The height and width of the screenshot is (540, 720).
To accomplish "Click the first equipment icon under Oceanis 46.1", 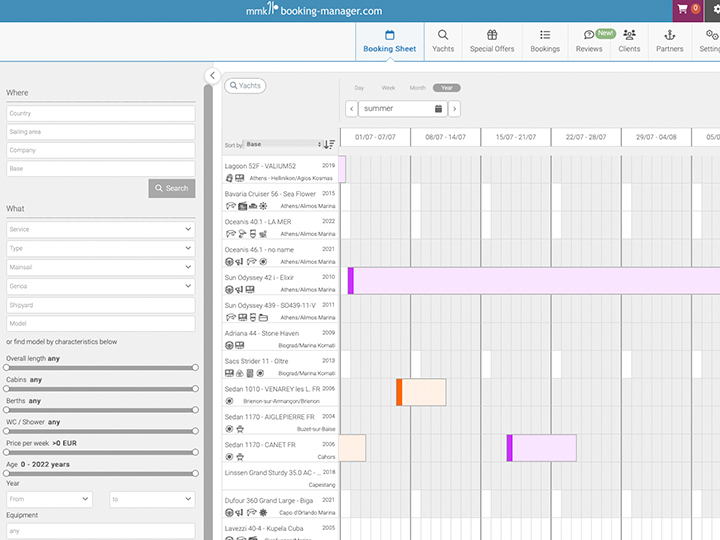I will coord(229,262).
